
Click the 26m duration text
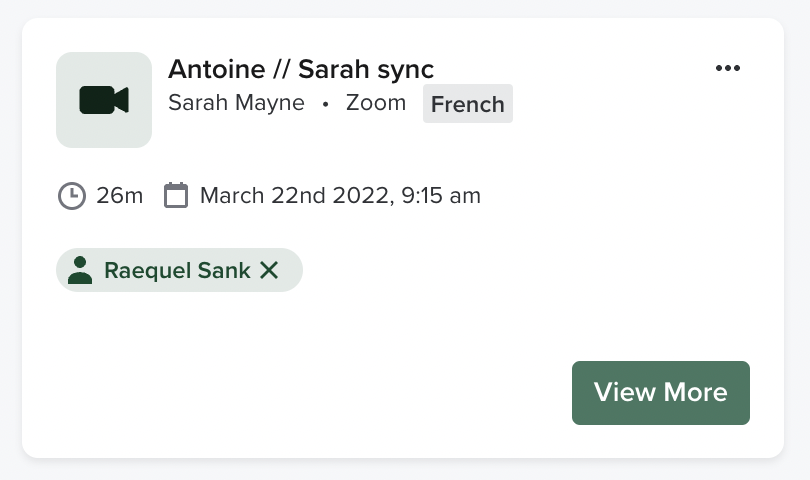120,195
